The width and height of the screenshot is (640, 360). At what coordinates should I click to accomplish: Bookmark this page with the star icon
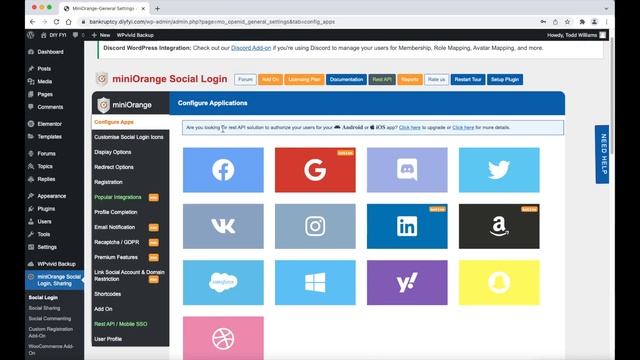tap(567, 22)
